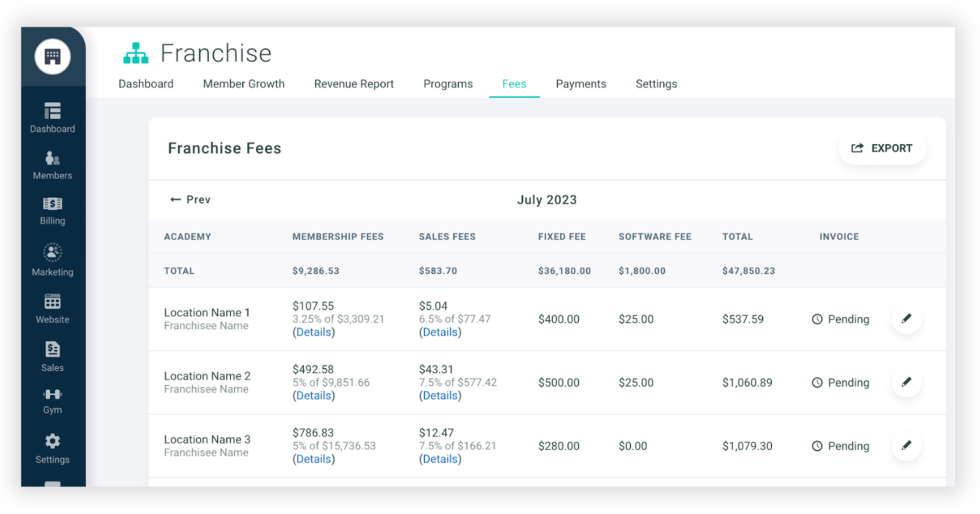Click total sales fees $583.70
This screenshot has width=980, height=514.
coord(438,271)
